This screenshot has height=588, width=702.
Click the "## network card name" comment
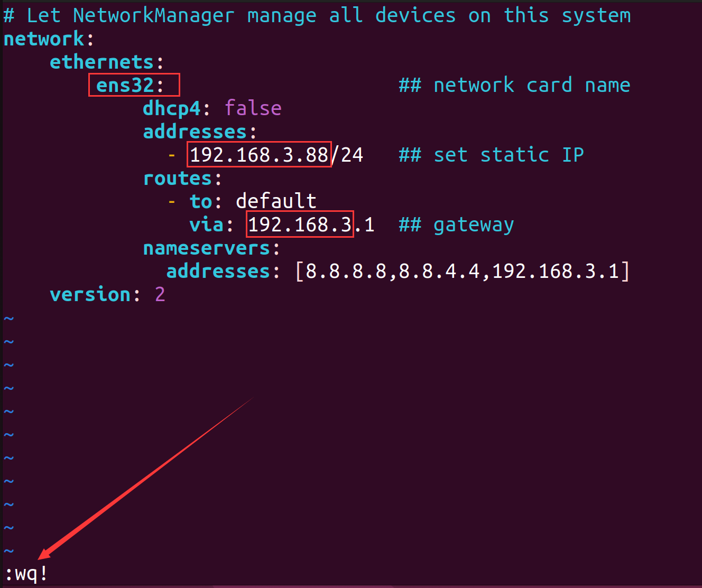pyautogui.click(x=514, y=85)
